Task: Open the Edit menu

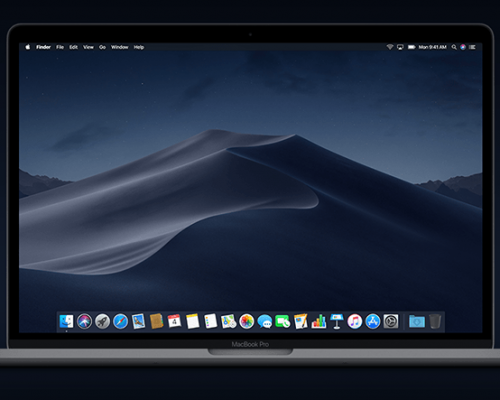Action: pyautogui.click(x=73, y=47)
